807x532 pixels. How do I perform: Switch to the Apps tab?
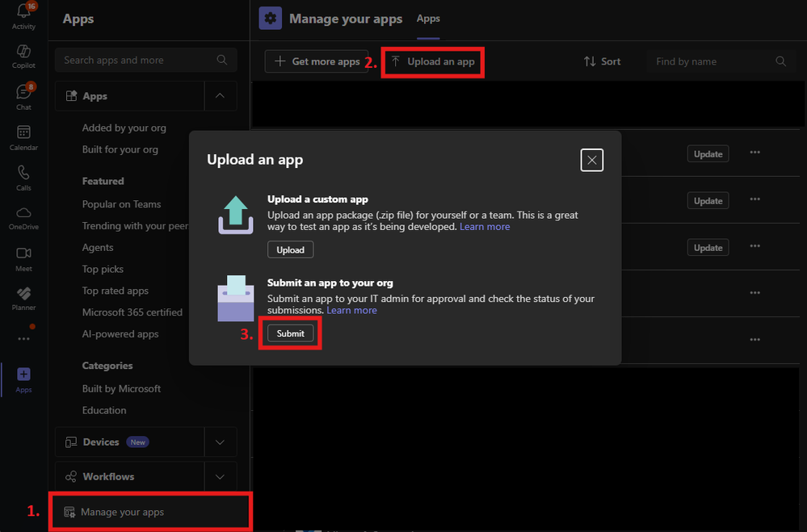[428, 19]
